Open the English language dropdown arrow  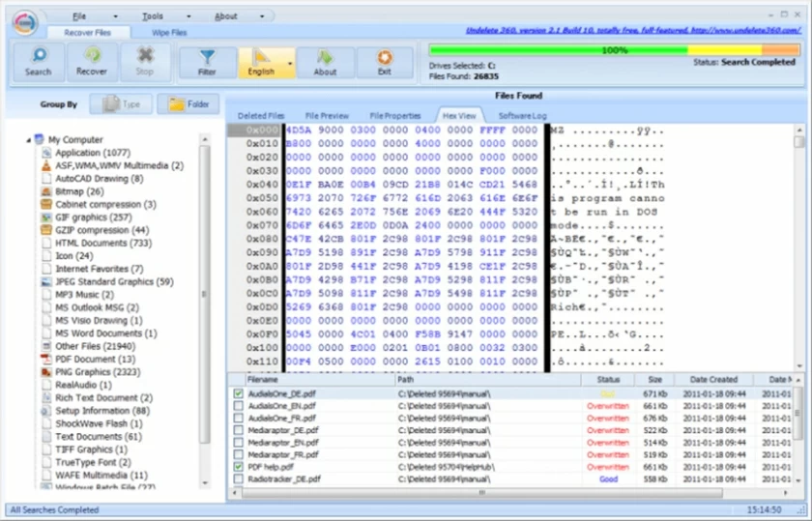[290, 63]
